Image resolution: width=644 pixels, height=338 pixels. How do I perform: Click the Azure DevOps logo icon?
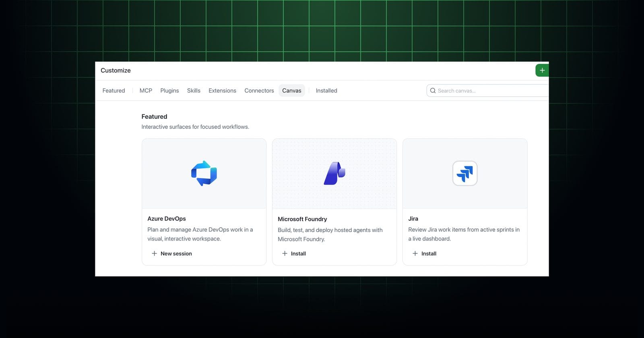point(204,173)
